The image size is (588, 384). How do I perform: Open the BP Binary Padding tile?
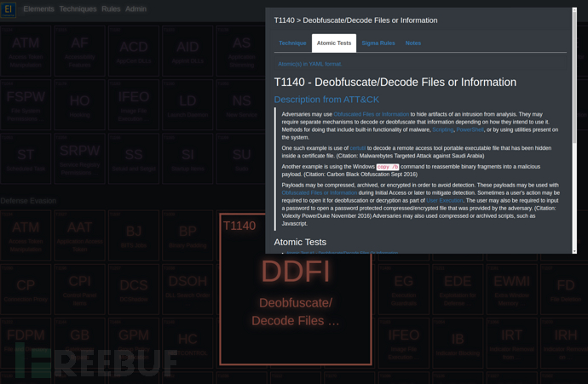pyautogui.click(x=187, y=235)
